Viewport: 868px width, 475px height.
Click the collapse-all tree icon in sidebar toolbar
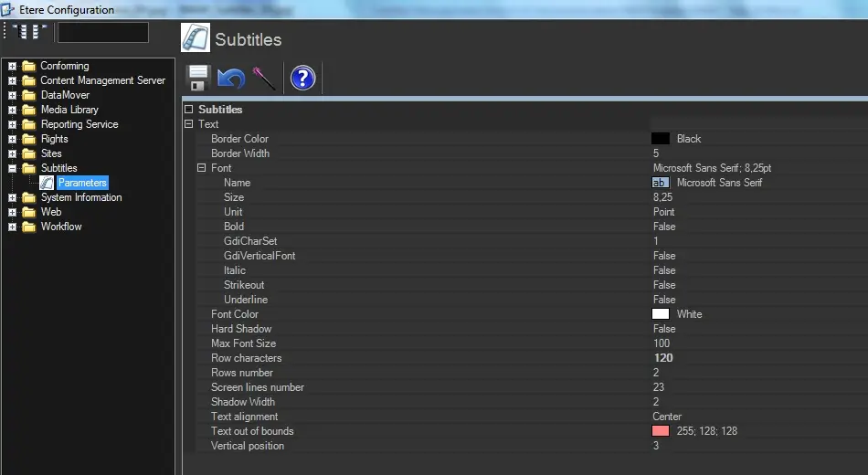[38, 32]
